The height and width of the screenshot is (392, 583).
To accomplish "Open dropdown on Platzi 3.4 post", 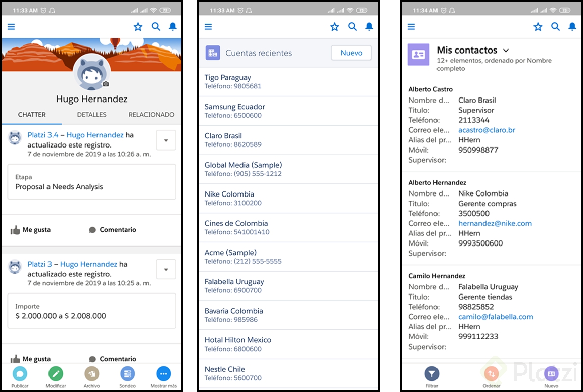I will 166,140.
